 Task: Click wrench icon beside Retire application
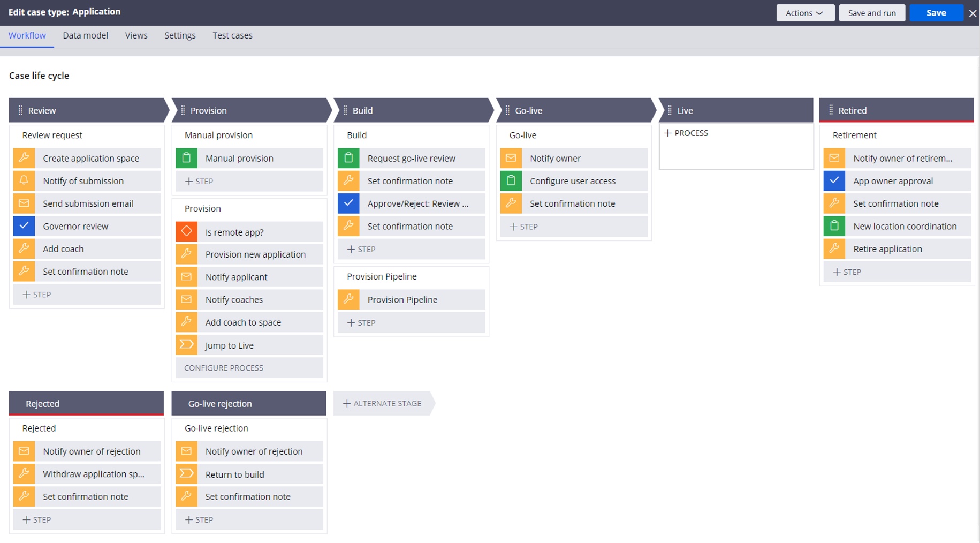tap(834, 248)
